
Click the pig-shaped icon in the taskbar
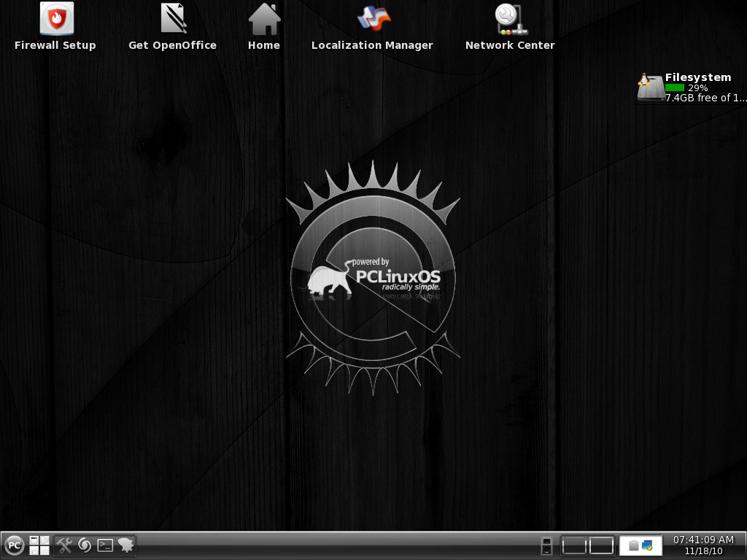click(125, 545)
